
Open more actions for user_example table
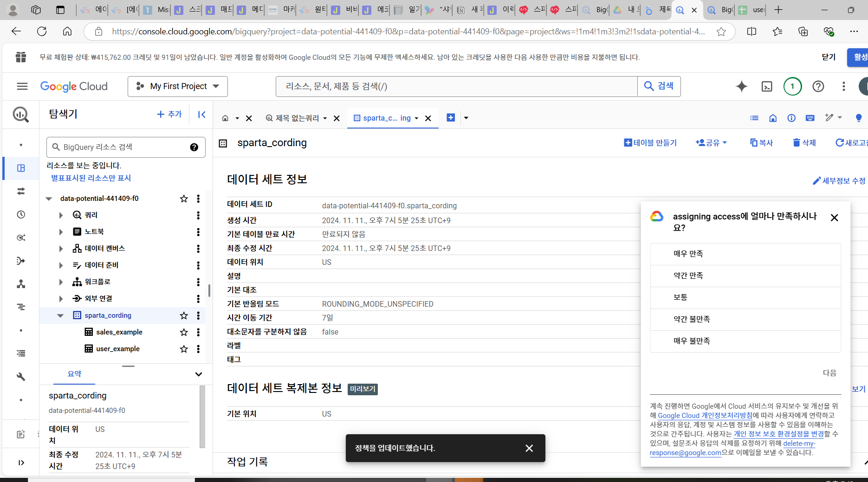click(x=198, y=349)
